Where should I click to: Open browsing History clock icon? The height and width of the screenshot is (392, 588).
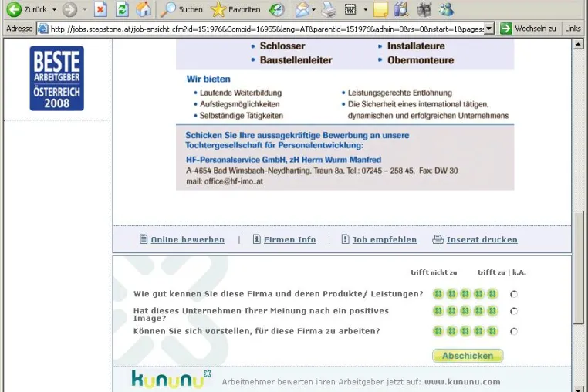(277, 9)
